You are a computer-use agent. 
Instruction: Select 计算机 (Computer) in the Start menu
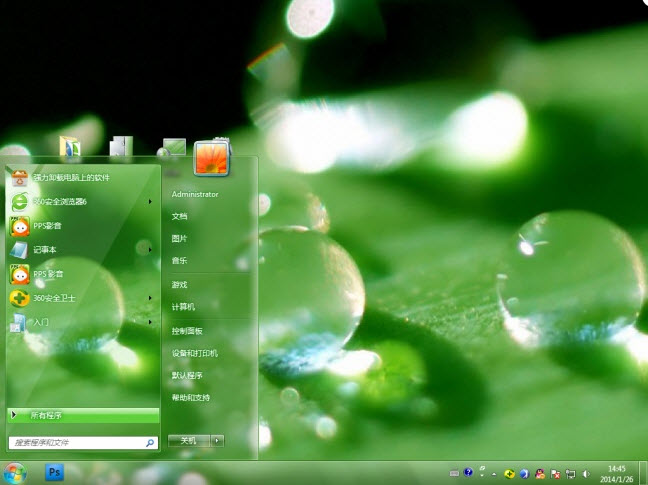pyautogui.click(x=183, y=306)
